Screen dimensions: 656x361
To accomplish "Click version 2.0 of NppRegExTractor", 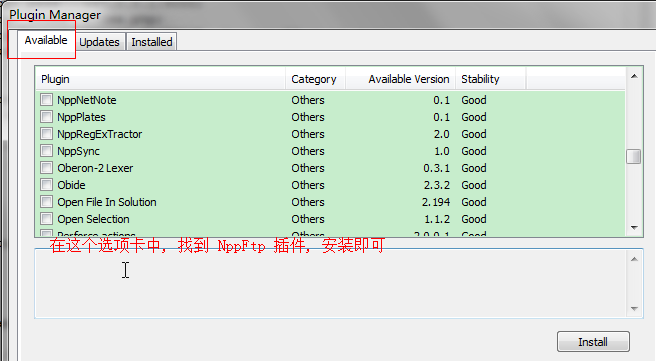I will [441, 134].
